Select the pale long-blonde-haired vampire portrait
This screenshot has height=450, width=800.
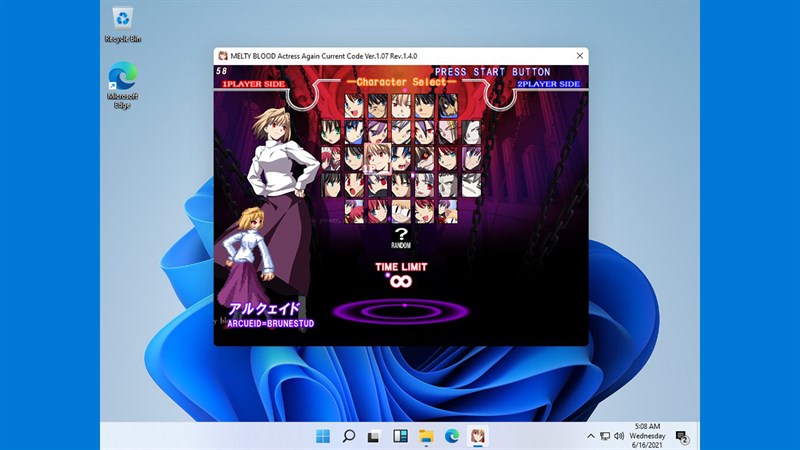[448, 132]
